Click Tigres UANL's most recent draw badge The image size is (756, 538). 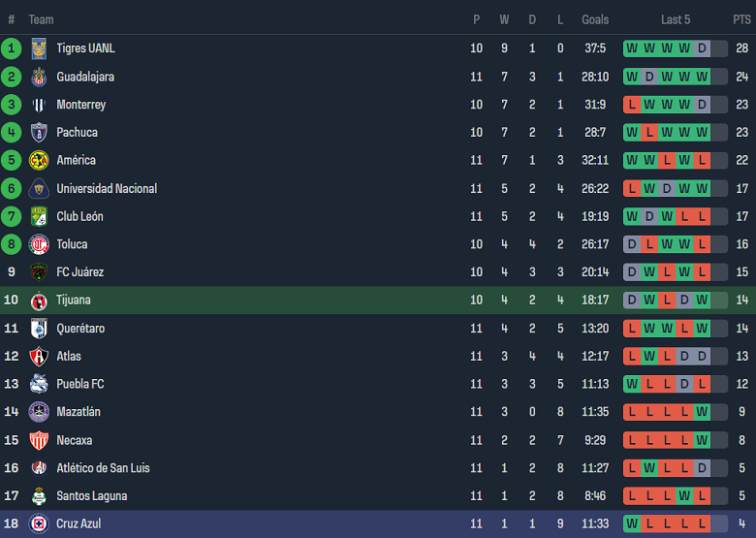702,48
